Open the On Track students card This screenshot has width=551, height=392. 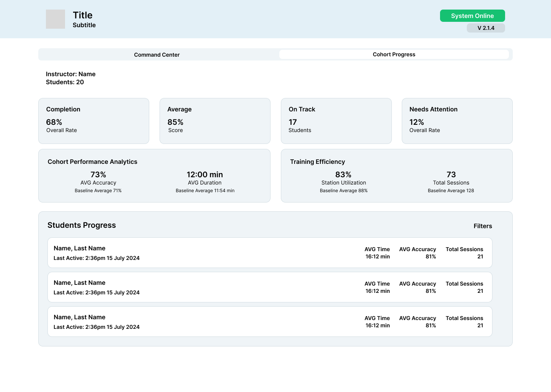point(336,121)
